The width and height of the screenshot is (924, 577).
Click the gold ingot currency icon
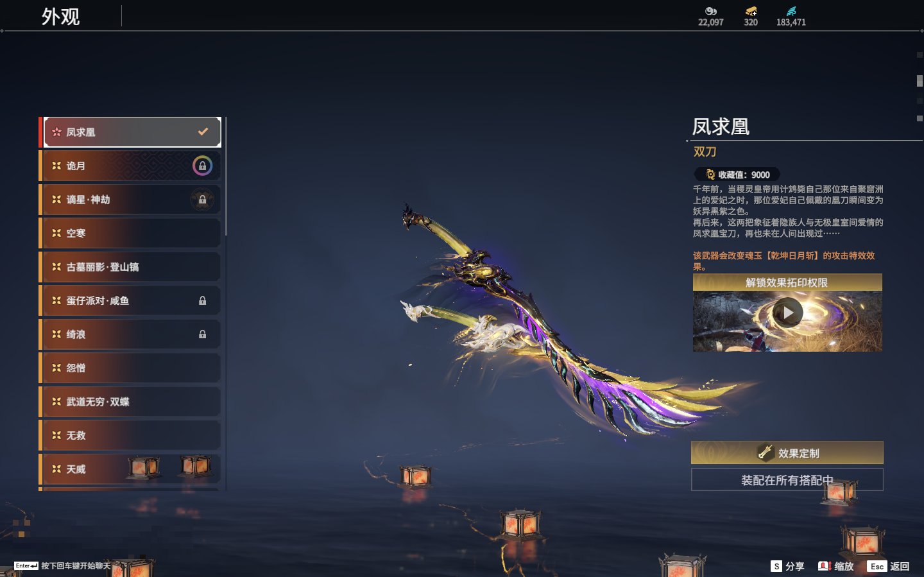point(751,11)
